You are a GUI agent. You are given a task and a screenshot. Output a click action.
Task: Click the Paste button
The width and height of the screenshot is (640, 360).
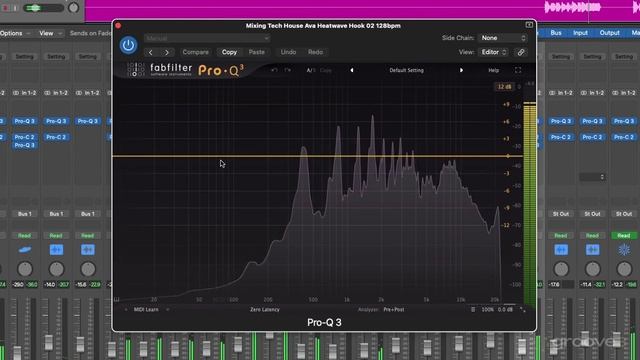256,52
